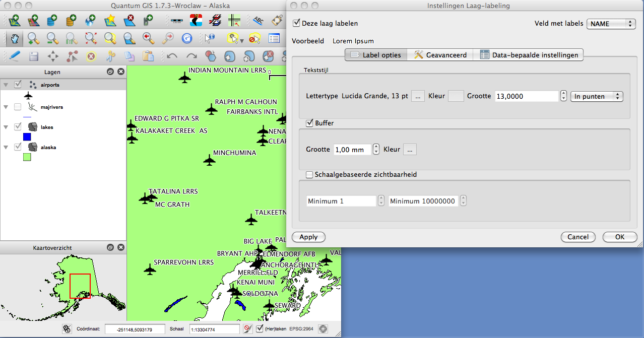Collapse the alaska layer tree arrow

point(6,147)
